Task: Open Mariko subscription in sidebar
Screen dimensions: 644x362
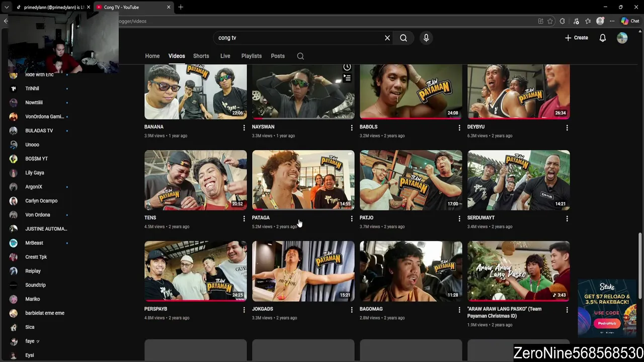Action: tap(33, 299)
